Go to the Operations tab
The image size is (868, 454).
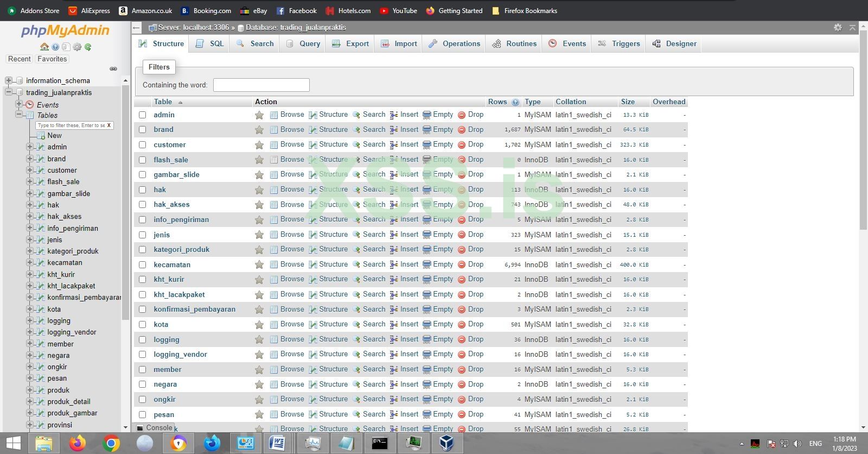pos(455,44)
